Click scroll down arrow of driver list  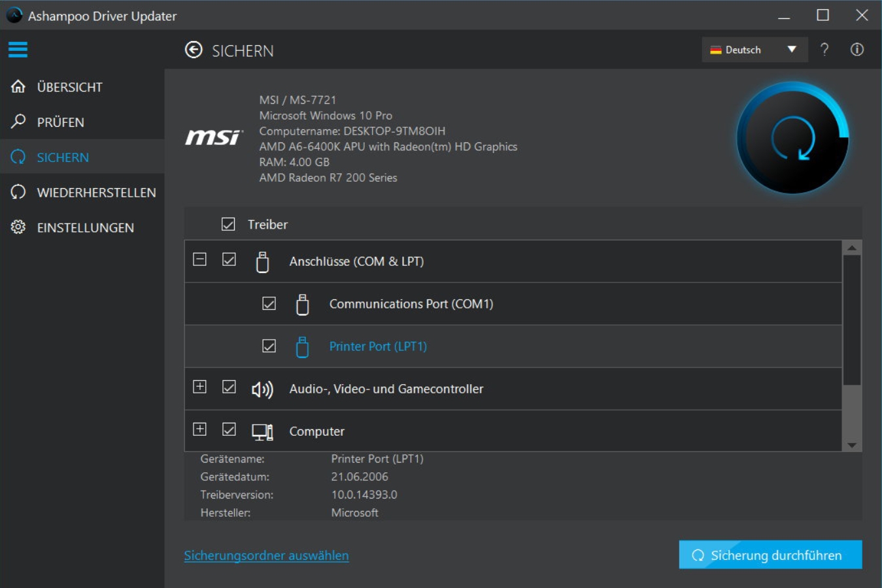(x=851, y=445)
